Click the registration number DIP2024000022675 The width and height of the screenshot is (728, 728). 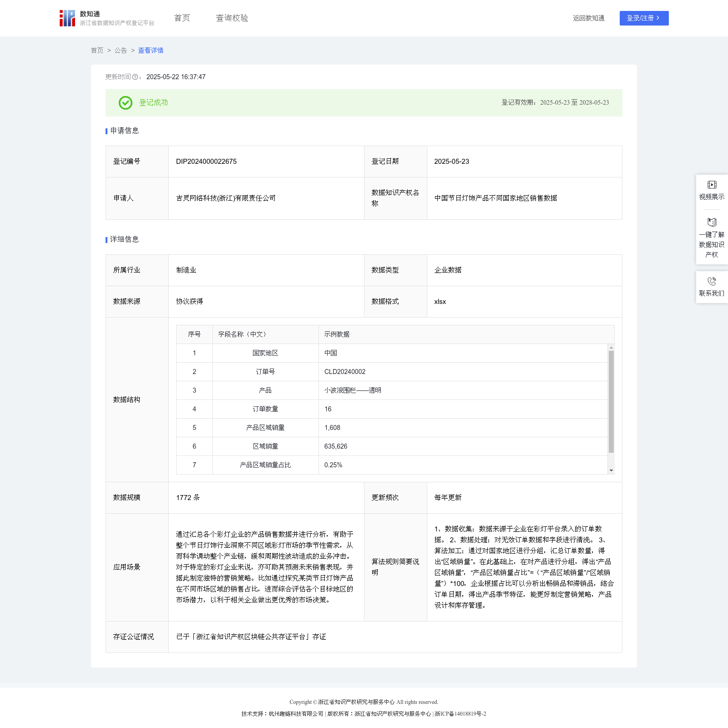(206, 162)
